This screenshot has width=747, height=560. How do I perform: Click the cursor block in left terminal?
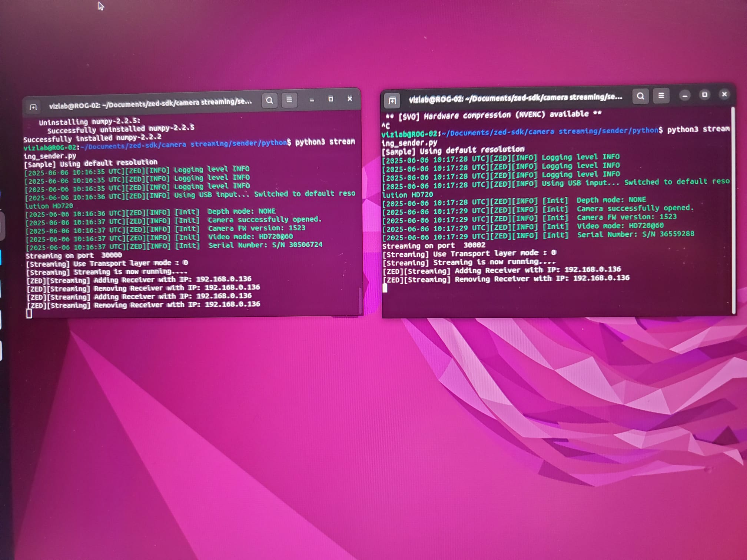pyautogui.click(x=29, y=314)
